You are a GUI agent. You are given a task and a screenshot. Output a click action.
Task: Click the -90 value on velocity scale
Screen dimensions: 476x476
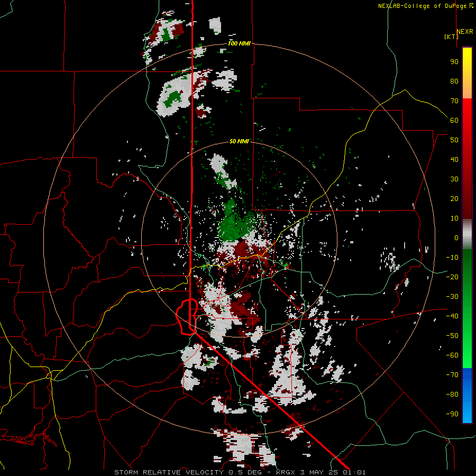point(452,414)
